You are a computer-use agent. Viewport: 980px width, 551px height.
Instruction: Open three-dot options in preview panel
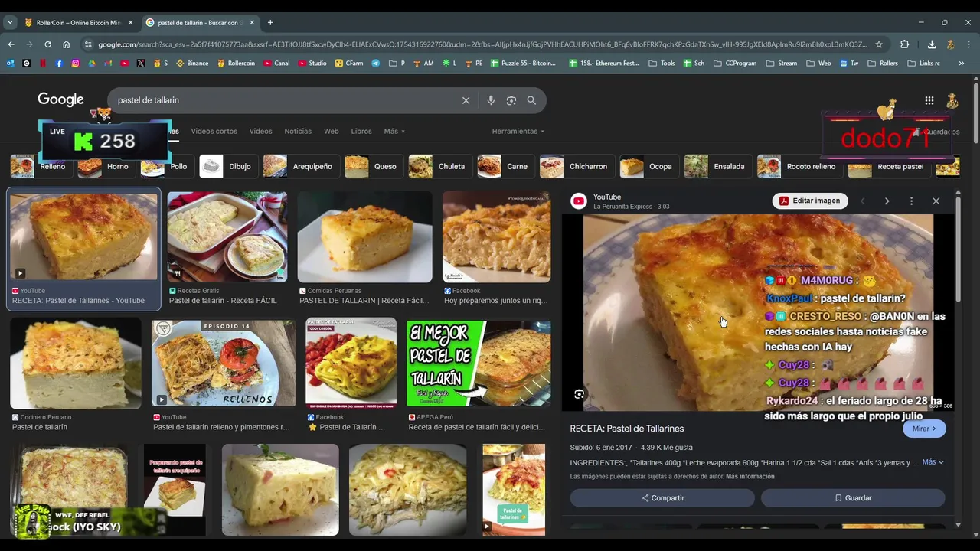(x=911, y=201)
